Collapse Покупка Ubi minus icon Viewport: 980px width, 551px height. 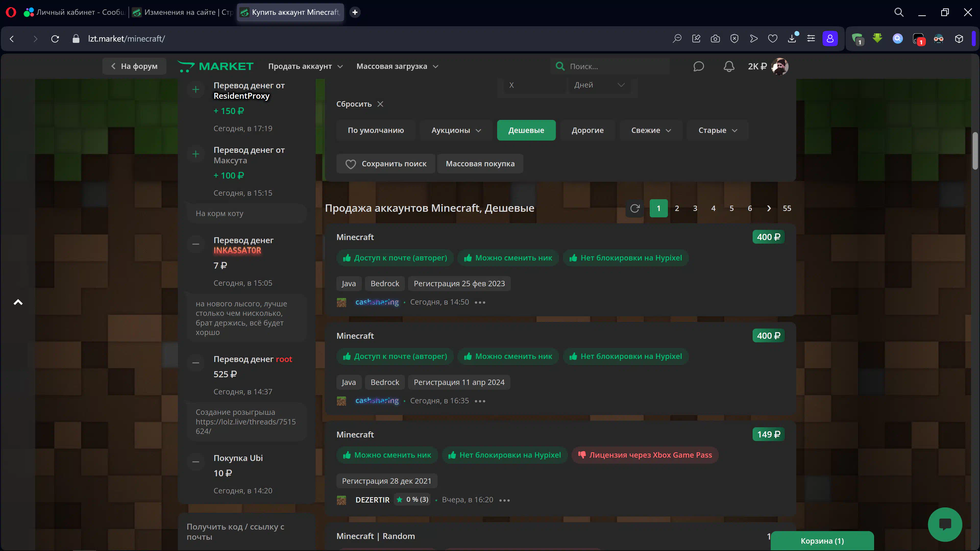[196, 462]
